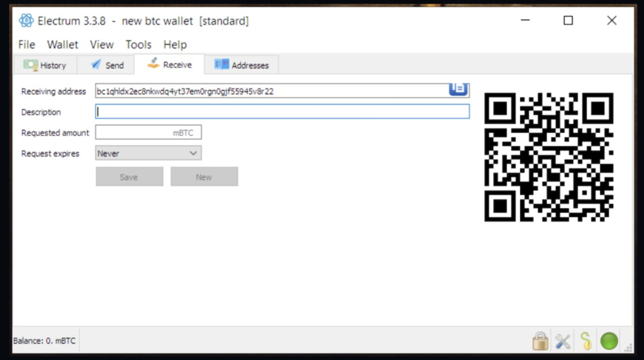The image size is (644, 360).
Task: Click the seed icon in status bar
Action: pyautogui.click(x=586, y=341)
